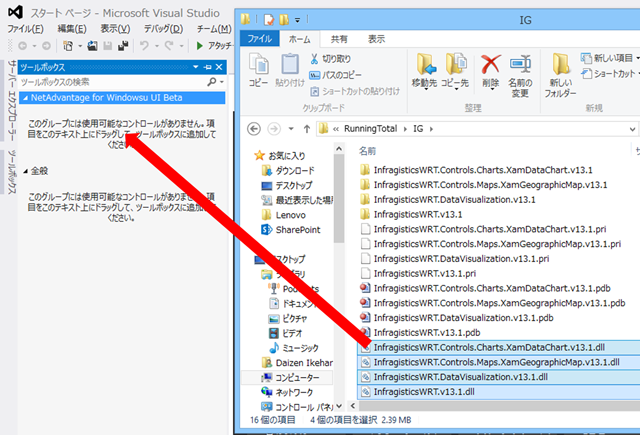
Task: Open Explorer File (ファイル) ribbon tab
Action: pos(260,39)
